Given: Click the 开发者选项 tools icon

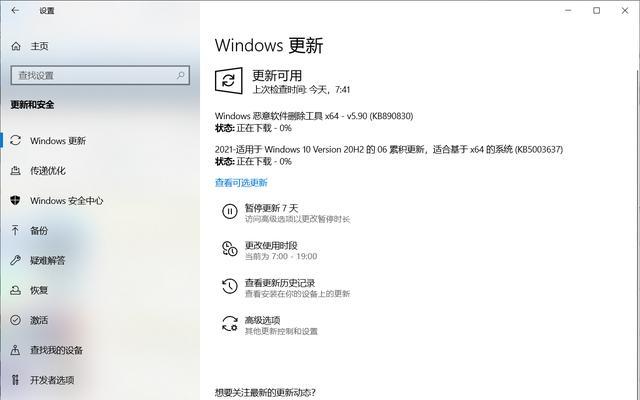Looking at the screenshot, I should click(x=16, y=380).
